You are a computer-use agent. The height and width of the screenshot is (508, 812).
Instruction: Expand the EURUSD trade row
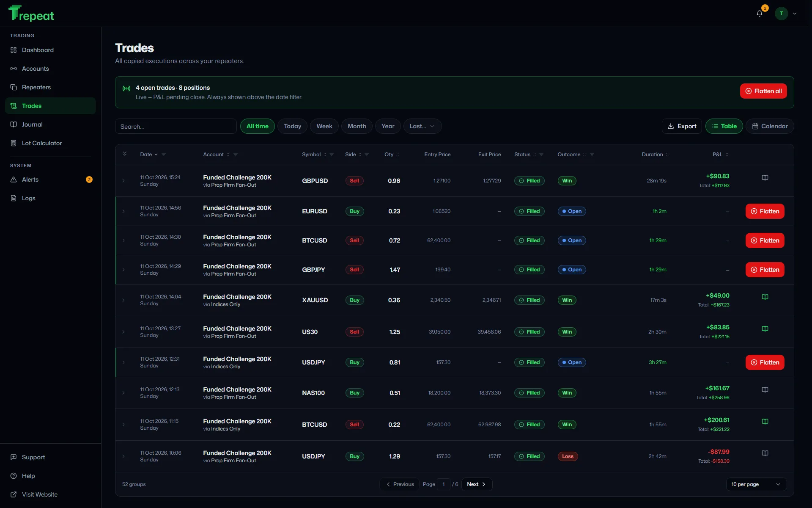click(123, 211)
